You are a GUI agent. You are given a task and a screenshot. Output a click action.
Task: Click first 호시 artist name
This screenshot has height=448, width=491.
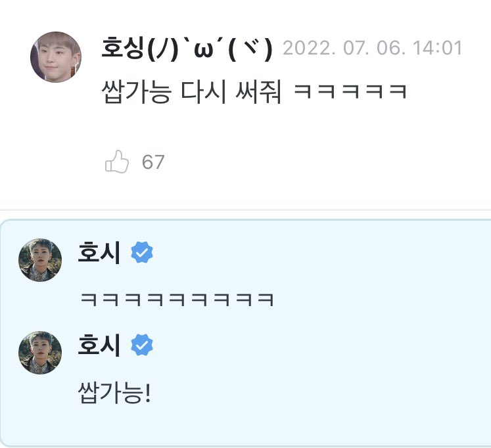[99, 252]
